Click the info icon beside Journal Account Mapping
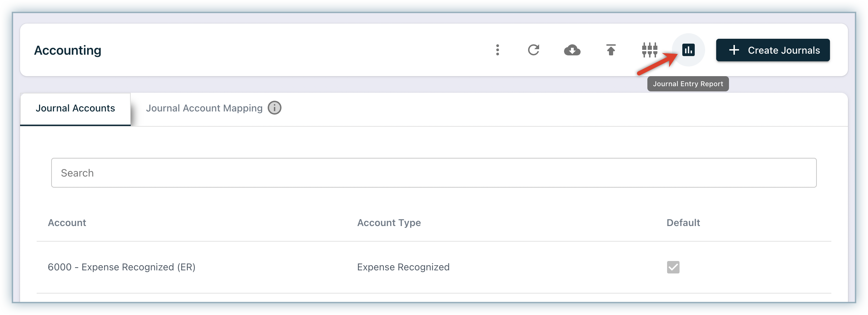Viewport: 868px width, 315px height. coord(275,108)
